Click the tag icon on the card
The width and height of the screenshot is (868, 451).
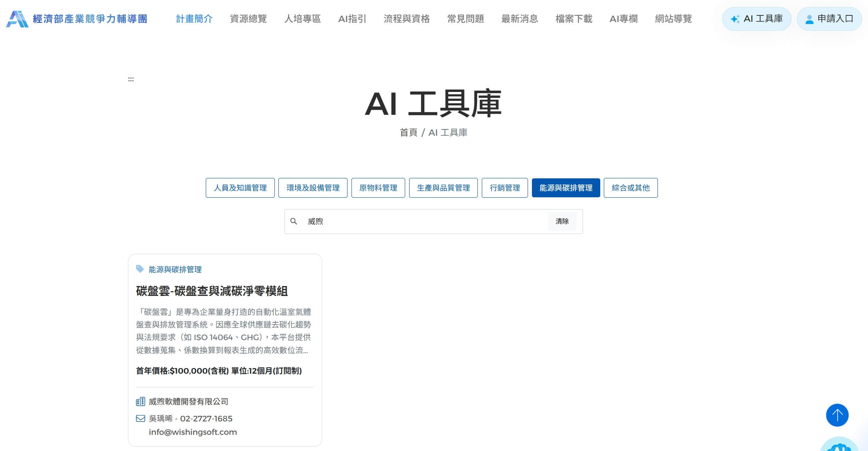140,269
